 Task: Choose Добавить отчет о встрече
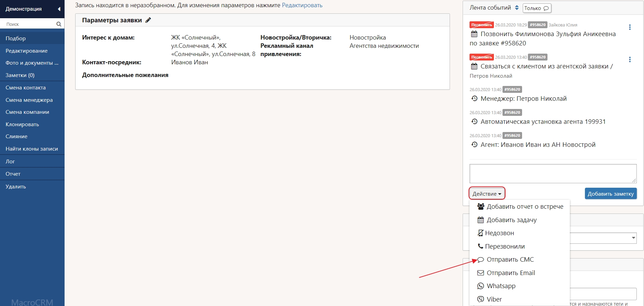524,207
